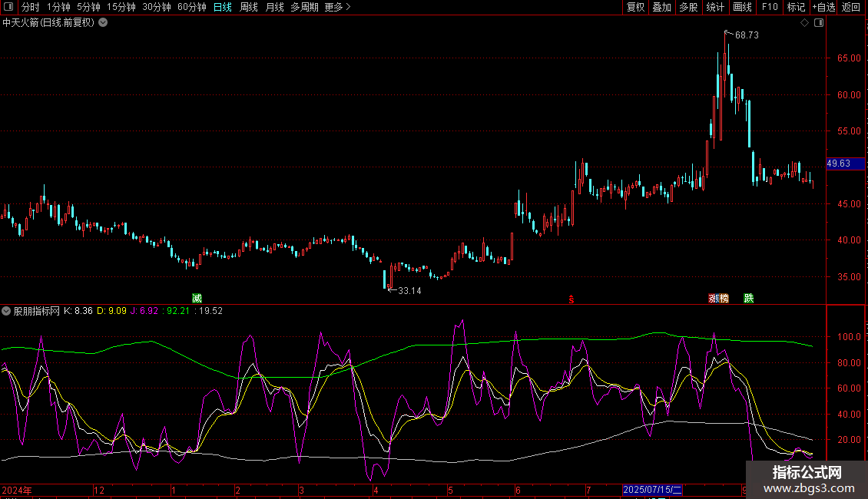Click the +自选 add to watchlist button
868x499 pixels.
[823, 8]
